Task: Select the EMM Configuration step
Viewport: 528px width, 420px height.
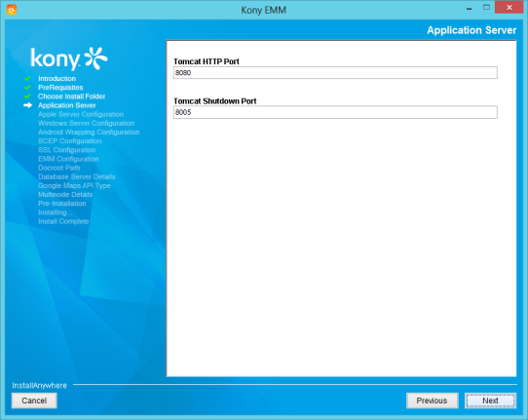Action: 68,159
